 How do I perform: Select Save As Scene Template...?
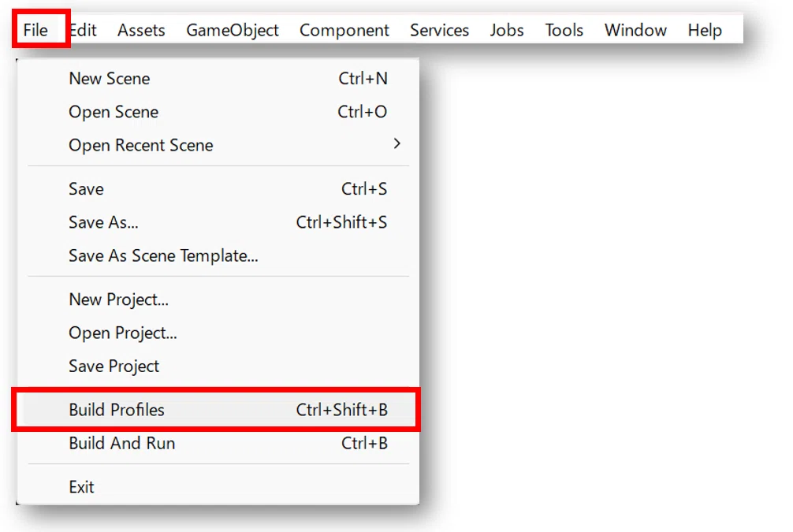pos(218,255)
